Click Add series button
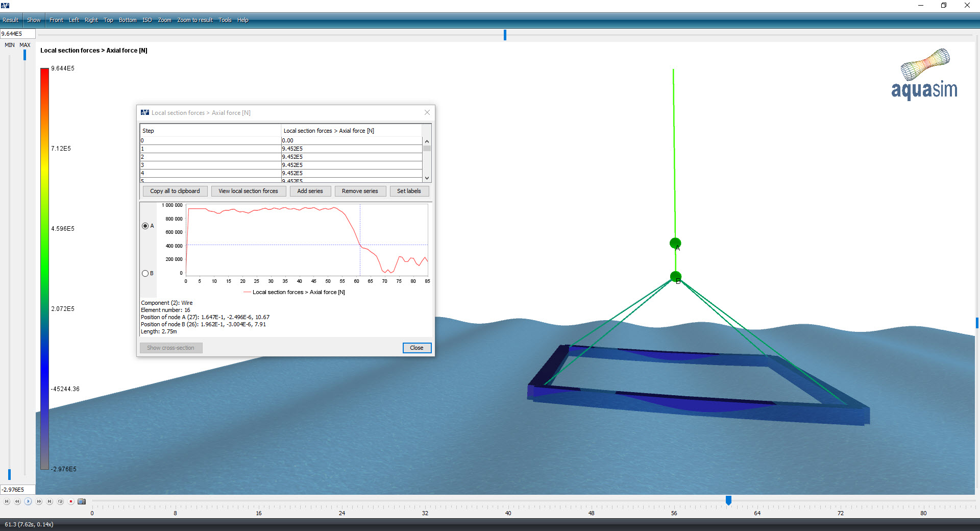The width and height of the screenshot is (980, 531). click(310, 191)
